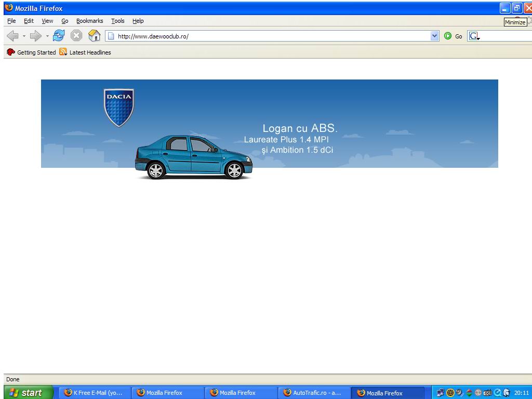Click the blue Logan car image
Viewport: 532px width, 399px height.
(193, 157)
